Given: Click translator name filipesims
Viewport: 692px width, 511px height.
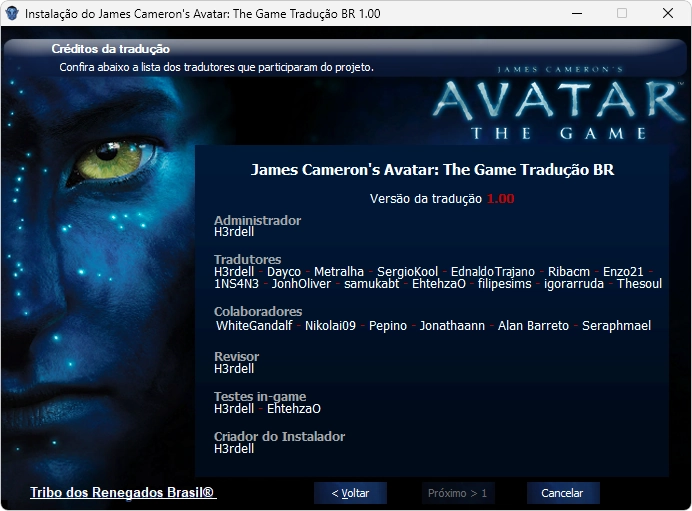Looking at the screenshot, I should coord(504,284).
